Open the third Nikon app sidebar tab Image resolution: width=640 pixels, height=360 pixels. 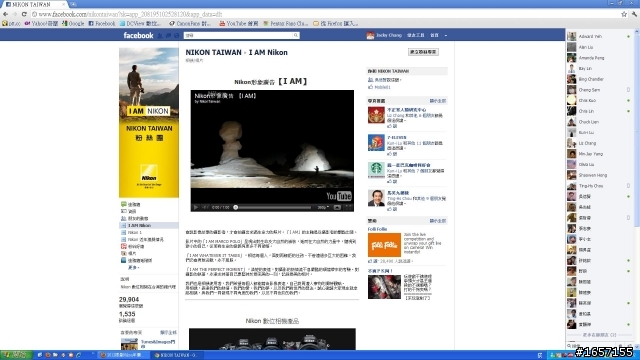click(142, 240)
